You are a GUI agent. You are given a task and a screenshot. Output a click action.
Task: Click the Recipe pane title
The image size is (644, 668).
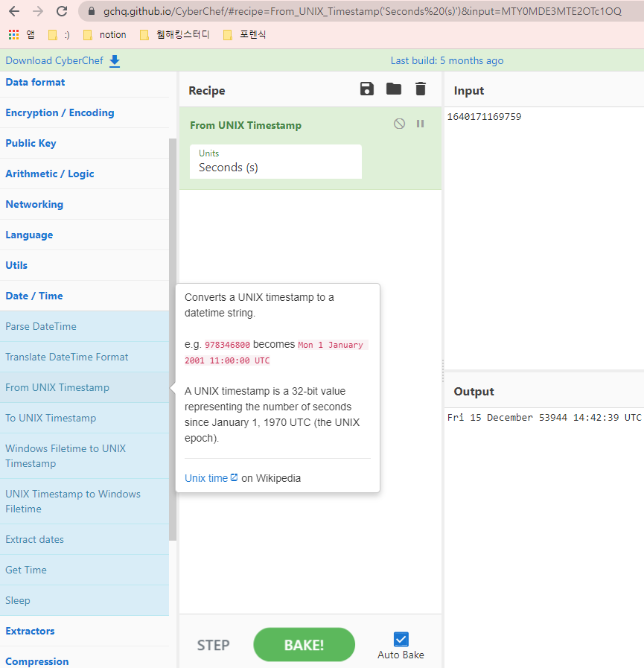207,91
